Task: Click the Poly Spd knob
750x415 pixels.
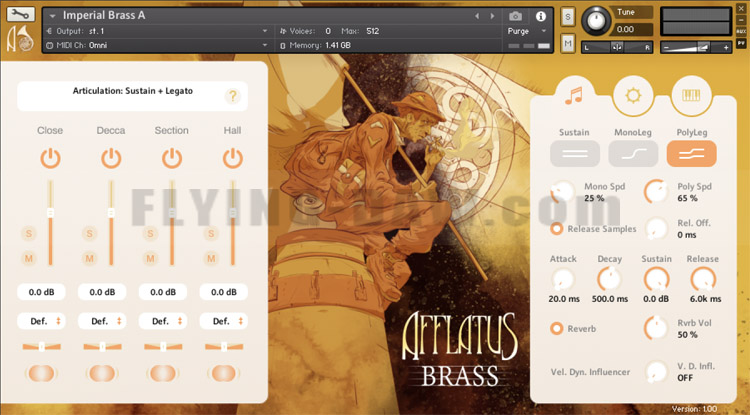Action: click(656, 192)
